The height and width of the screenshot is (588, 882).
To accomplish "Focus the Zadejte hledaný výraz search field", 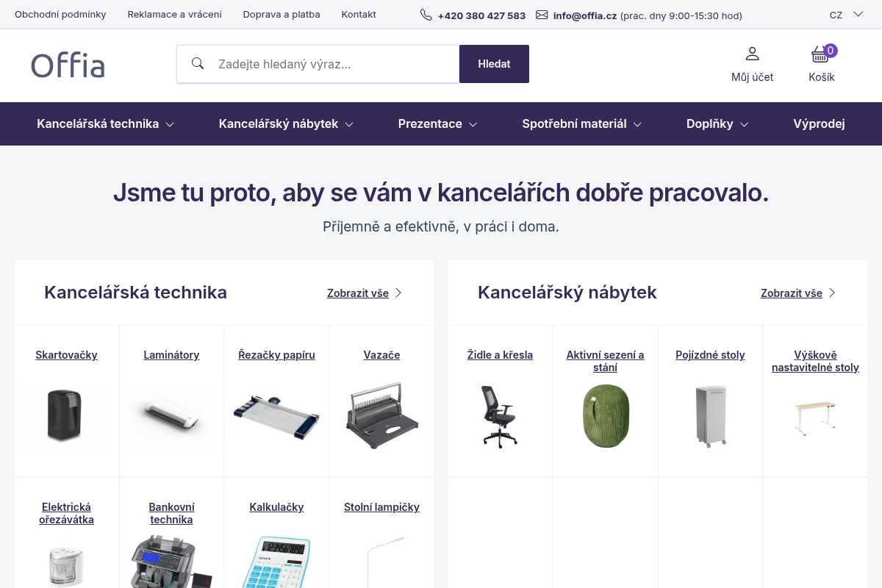I will tap(318, 64).
